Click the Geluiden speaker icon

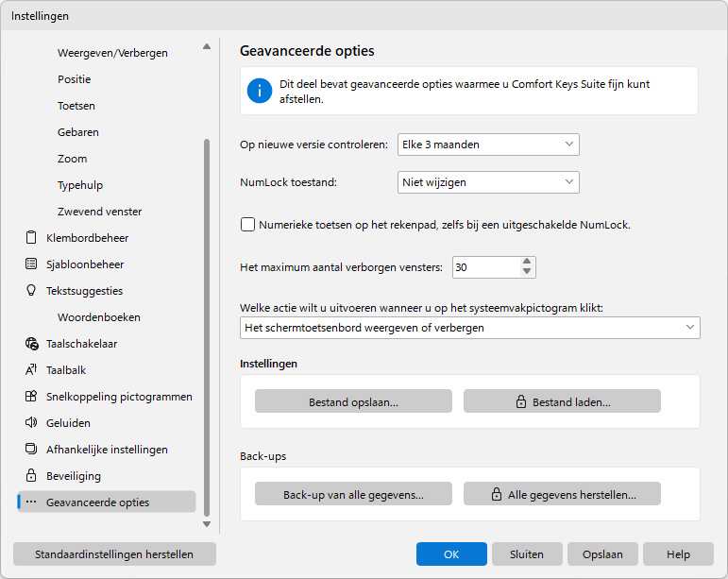(x=31, y=422)
